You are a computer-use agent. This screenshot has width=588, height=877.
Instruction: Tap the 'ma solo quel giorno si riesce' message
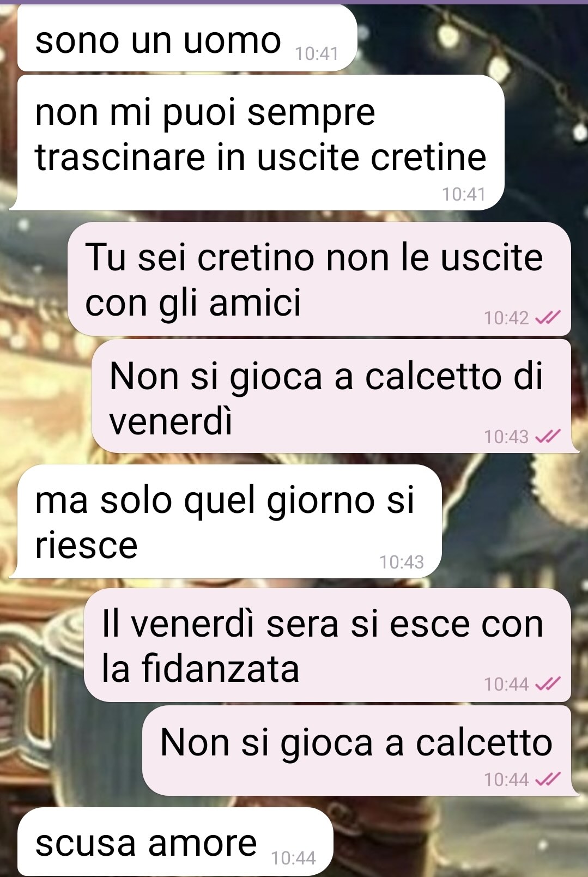[x=226, y=521]
